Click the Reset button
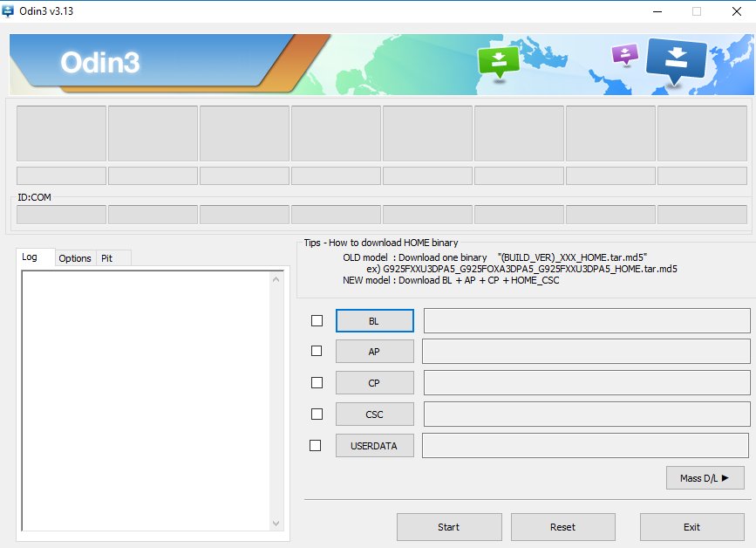Viewport: 756px width, 548px height. (562, 527)
